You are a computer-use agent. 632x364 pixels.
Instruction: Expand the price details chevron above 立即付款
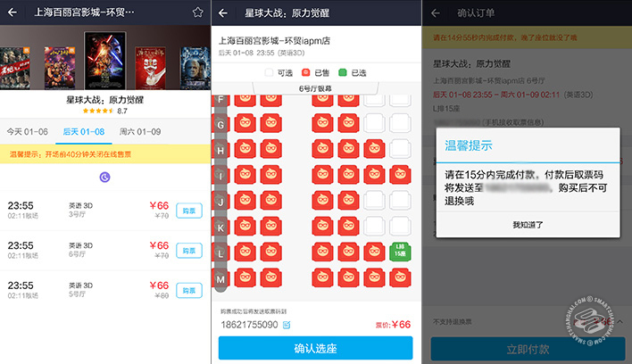(x=620, y=321)
